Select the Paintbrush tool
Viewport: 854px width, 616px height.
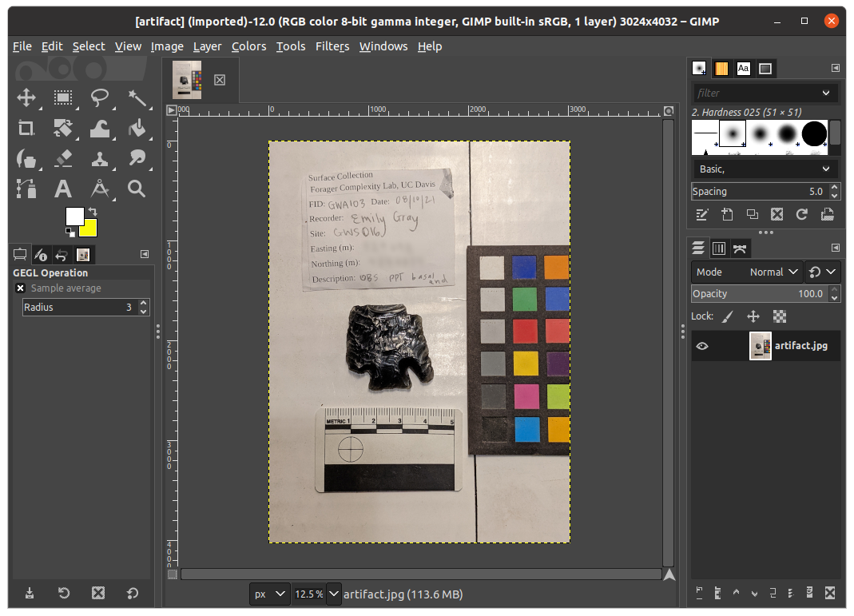pos(26,159)
